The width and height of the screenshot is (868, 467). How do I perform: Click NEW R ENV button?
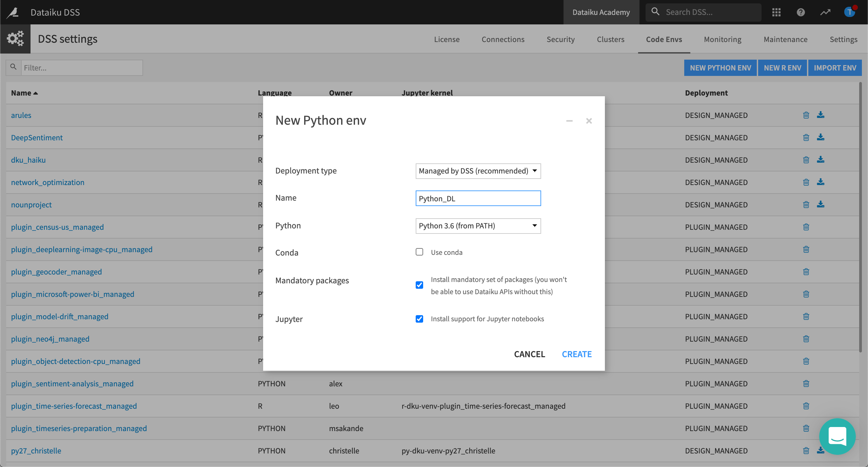click(x=783, y=68)
